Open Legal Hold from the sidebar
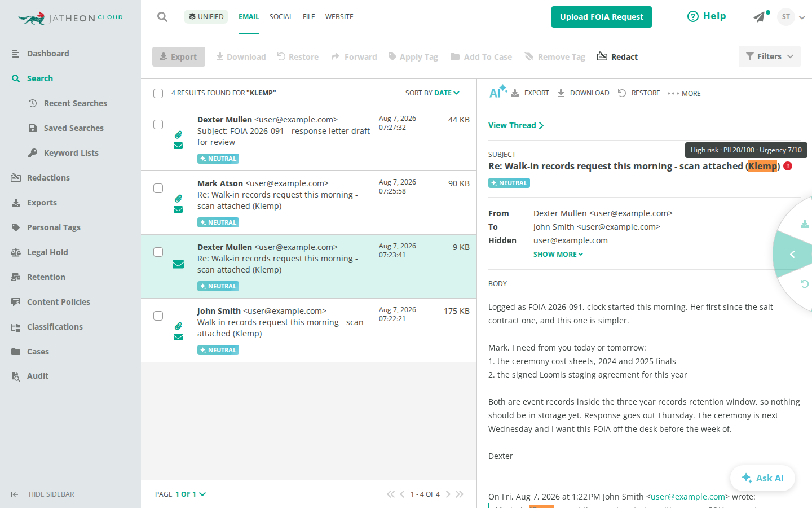 [47, 252]
